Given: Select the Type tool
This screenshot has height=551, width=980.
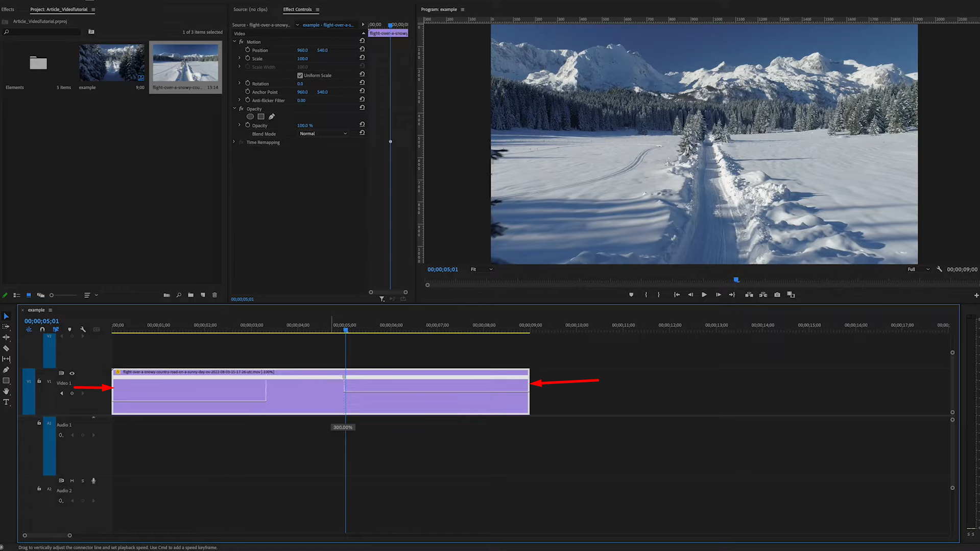Looking at the screenshot, I should pyautogui.click(x=7, y=402).
